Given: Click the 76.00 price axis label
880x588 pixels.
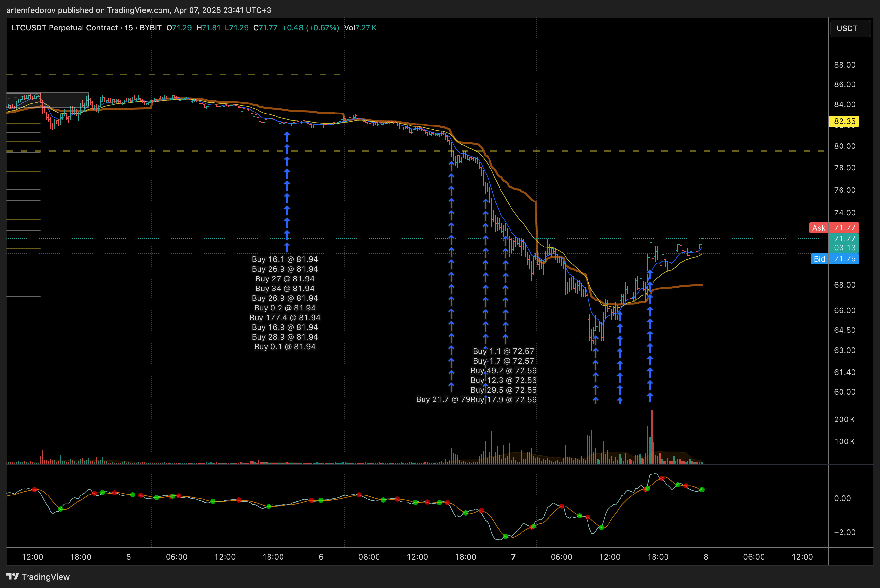Looking at the screenshot, I should click(x=845, y=190).
